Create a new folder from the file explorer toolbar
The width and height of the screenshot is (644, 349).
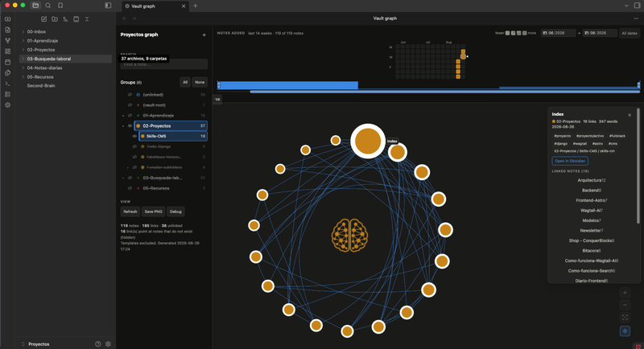pyautogui.click(x=55, y=19)
